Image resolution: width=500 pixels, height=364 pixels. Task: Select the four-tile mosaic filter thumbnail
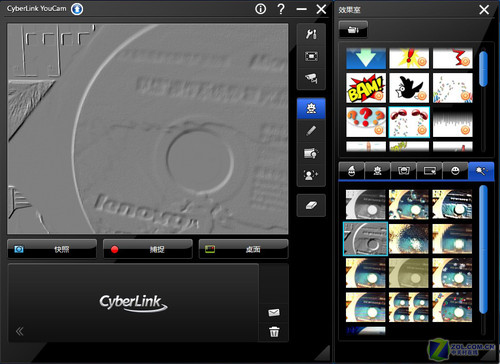(409, 307)
